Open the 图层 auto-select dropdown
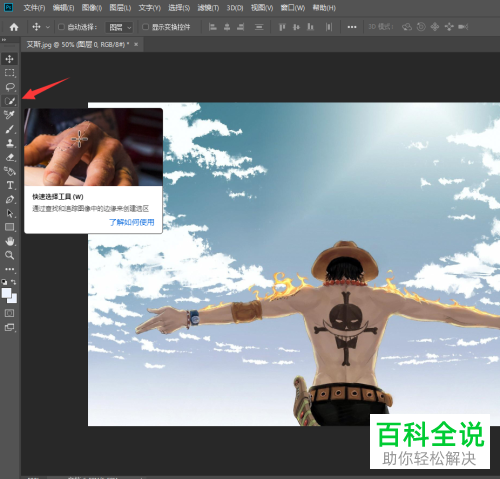 pos(119,27)
